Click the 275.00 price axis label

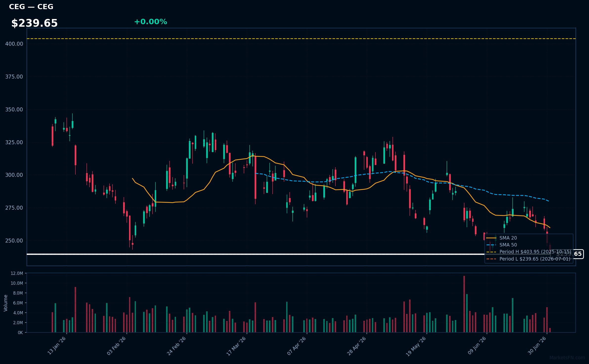(14, 208)
